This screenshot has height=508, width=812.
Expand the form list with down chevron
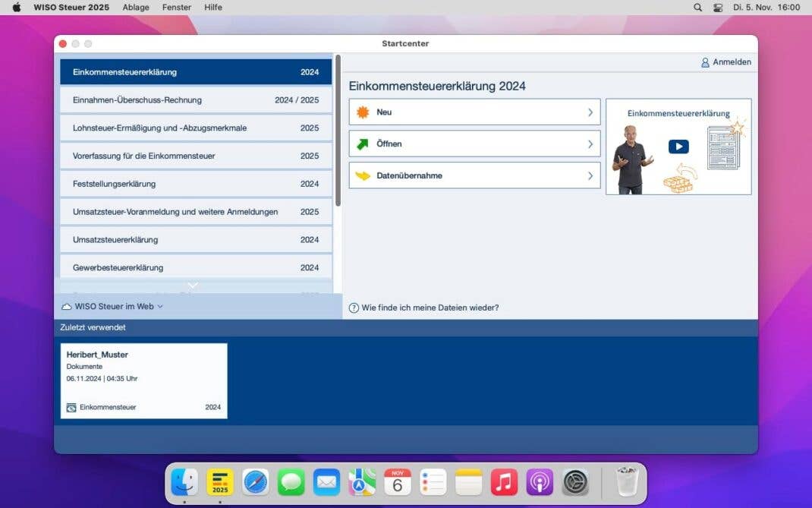coord(193,286)
